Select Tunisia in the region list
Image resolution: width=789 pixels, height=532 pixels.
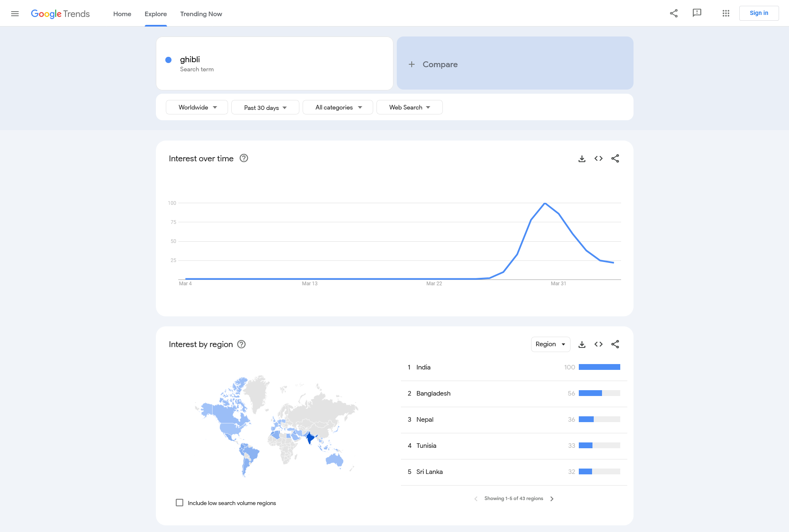[514, 446]
